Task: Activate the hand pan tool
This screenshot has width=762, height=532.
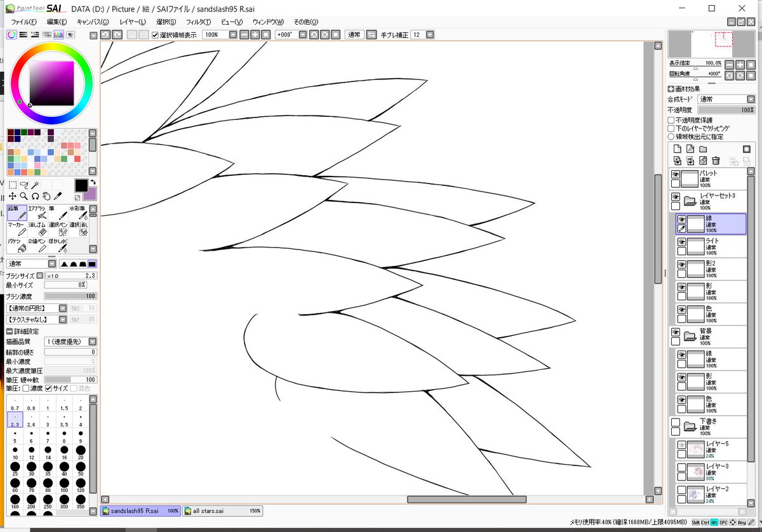Action: pyautogui.click(x=46, y=196)
